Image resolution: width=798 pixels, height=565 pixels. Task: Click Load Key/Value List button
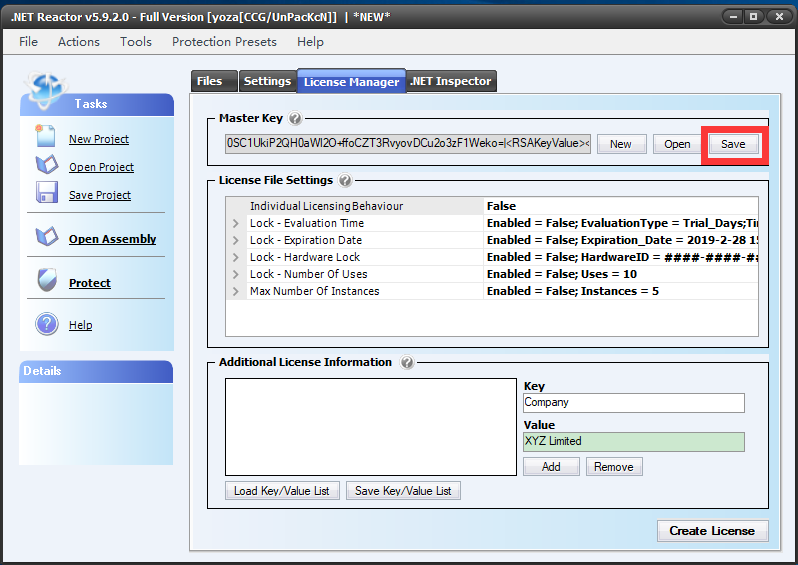282,491
